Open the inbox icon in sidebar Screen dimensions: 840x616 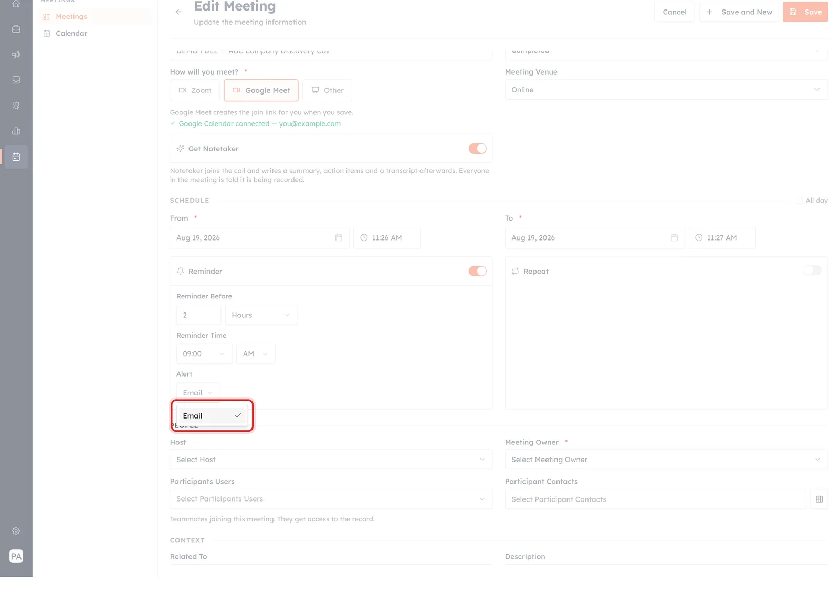pos(16,80)
